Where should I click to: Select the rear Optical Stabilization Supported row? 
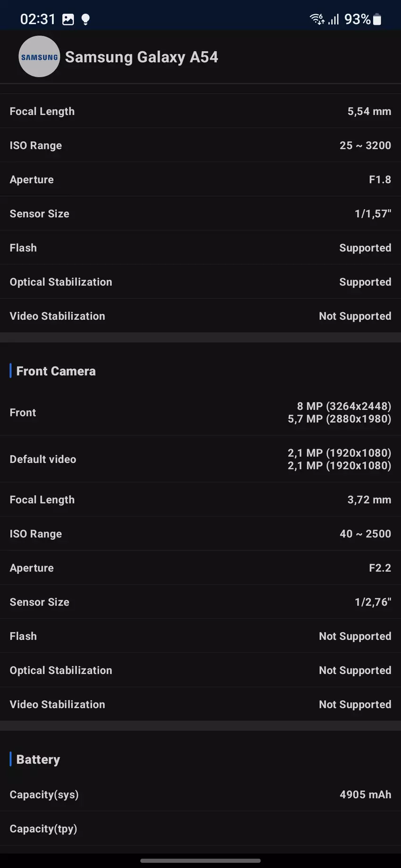coord(200,282)
